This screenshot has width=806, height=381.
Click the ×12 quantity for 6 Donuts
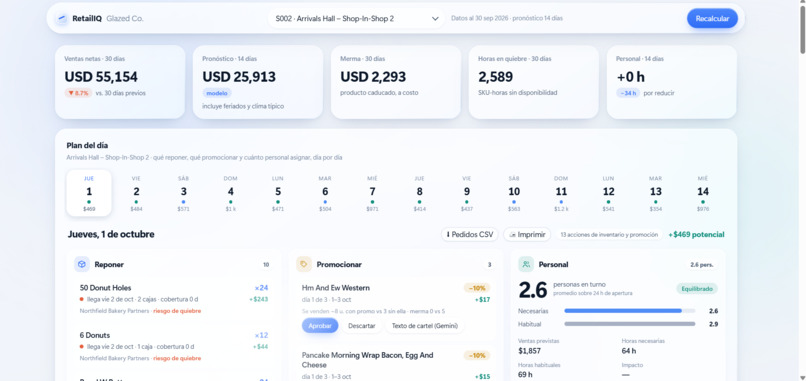point(261,335)
